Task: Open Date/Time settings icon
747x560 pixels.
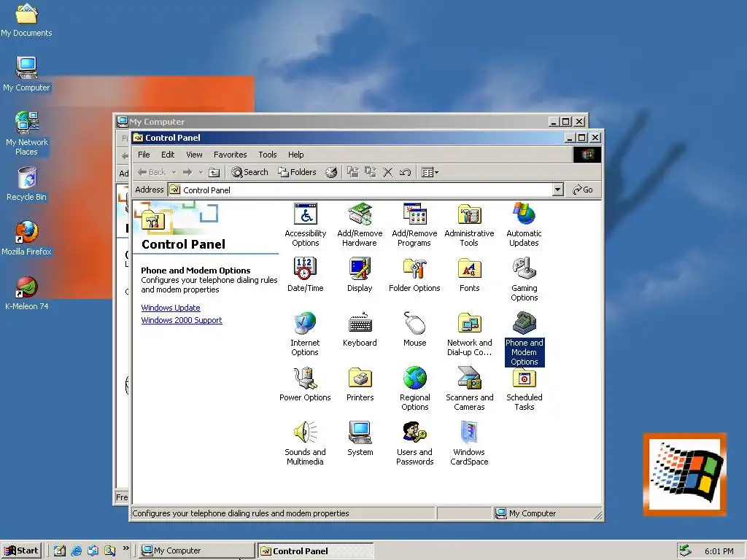Action: pos(306,268)
